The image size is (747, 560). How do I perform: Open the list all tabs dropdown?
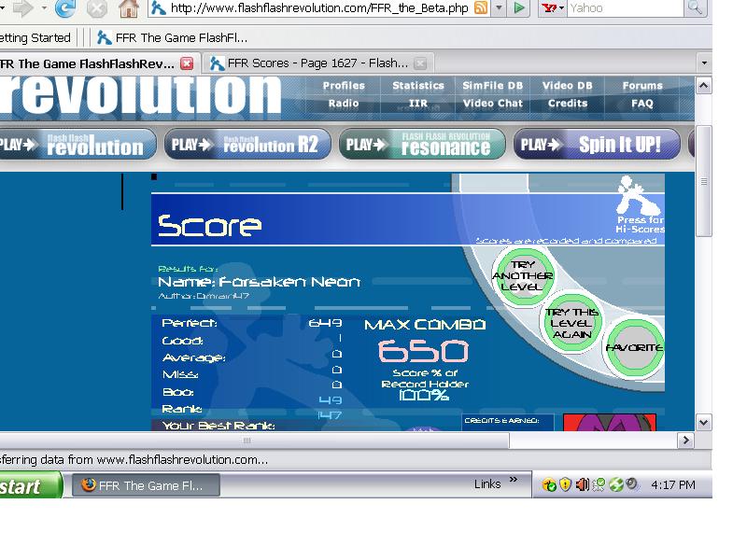click(x=704, y=63)
